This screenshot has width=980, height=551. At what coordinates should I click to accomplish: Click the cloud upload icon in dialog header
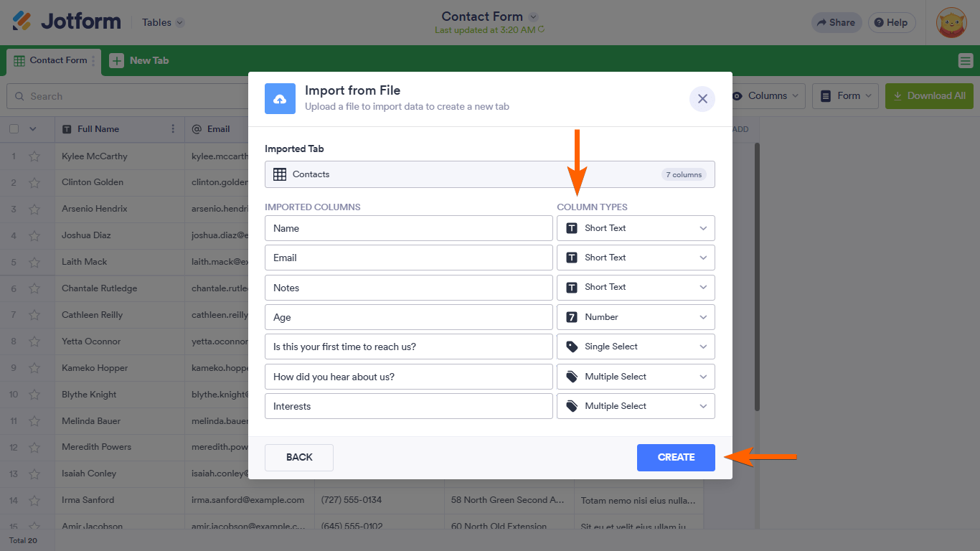pyautogui.click(x=280, y=99)
